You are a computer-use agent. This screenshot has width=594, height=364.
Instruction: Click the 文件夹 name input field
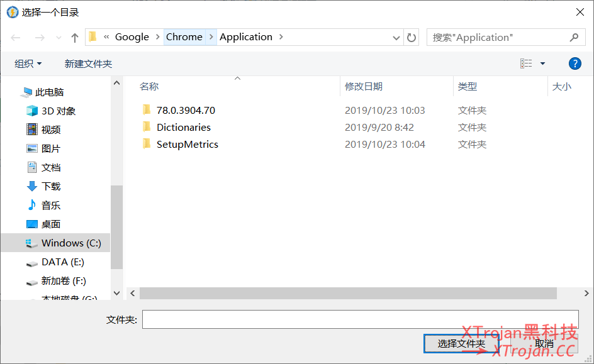point(361,319)
